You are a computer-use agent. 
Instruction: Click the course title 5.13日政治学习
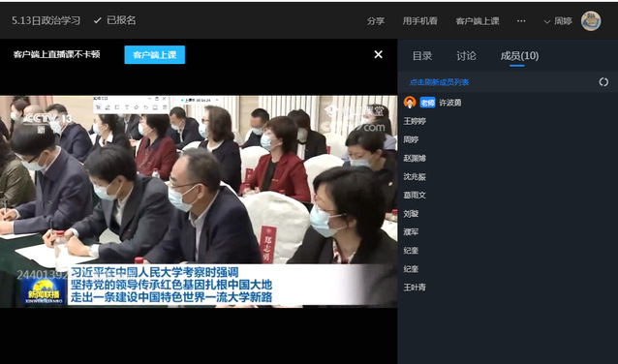[x=46, y=20]
